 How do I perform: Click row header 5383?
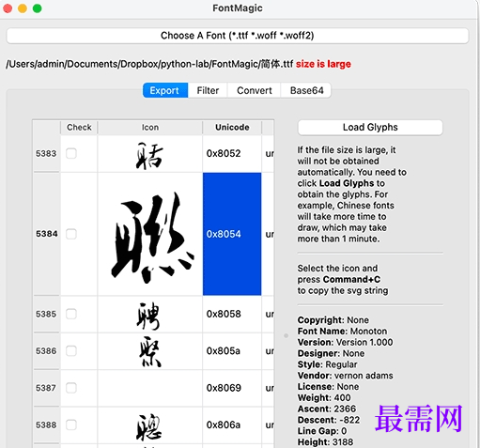point(46,153)
